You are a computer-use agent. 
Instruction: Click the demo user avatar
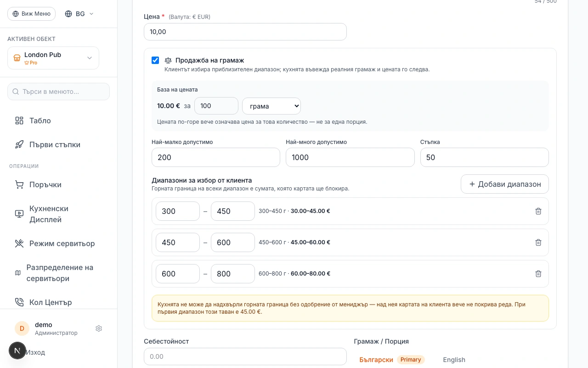pos(22,328)
